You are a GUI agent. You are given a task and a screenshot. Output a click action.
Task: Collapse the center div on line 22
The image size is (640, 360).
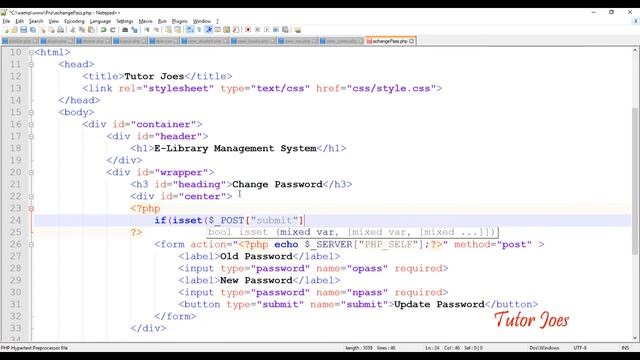pos(31,196)
